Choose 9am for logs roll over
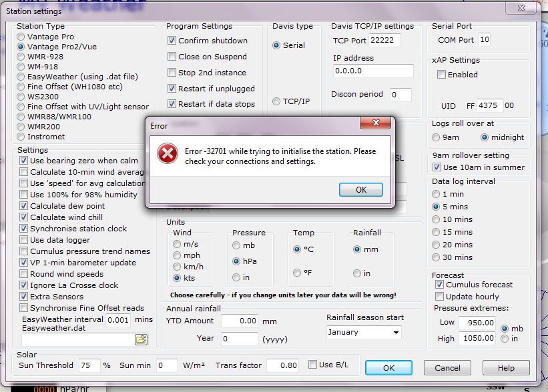 [437, 137]
